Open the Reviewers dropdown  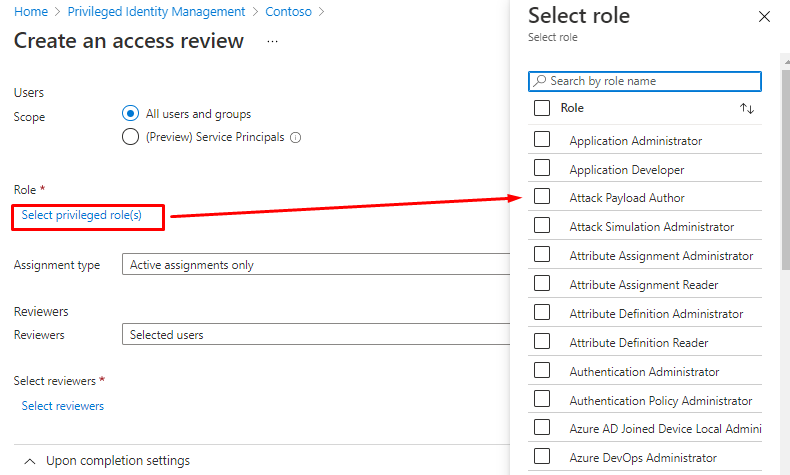[x=315, y=335]
